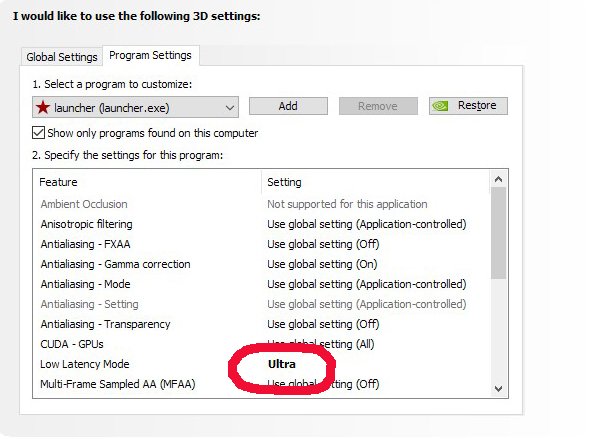Switch to the Global Settings tab
The image size is (603, 439).
click(x=62, y=57)
